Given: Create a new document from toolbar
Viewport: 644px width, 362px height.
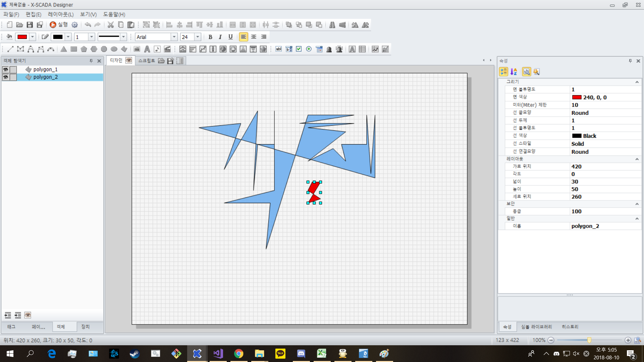Looking at the screenshot, I should pos(10,25).
